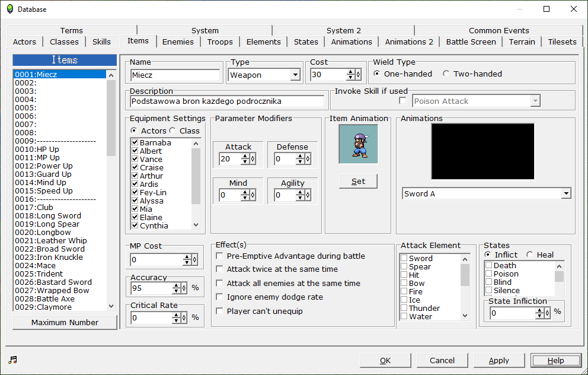Toggle the Fey-Lin actor checkbox
This screenshot has height=375, width=588.
135,192
